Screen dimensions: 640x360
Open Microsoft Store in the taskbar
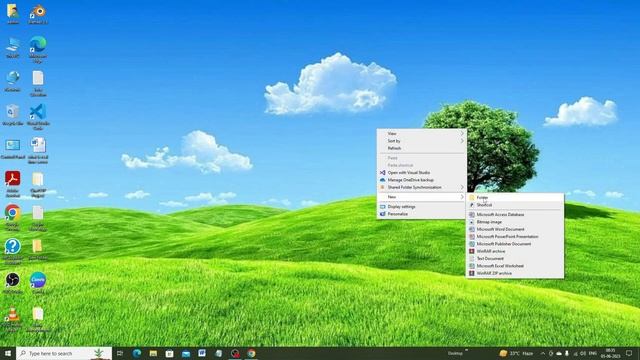pos(169,353)
